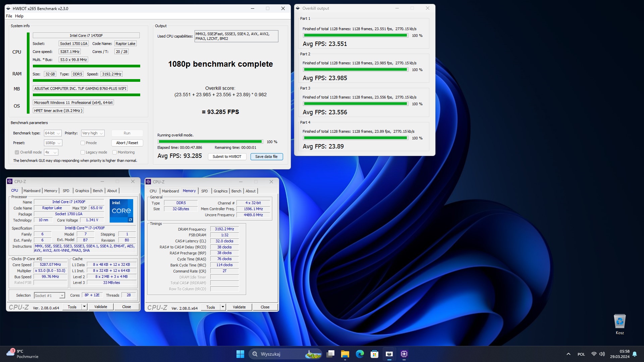Image resolution: width=644 pixels, height=362 pixels.
Task: Click the Memory CPU-Z window title icon
Action: 148,182
